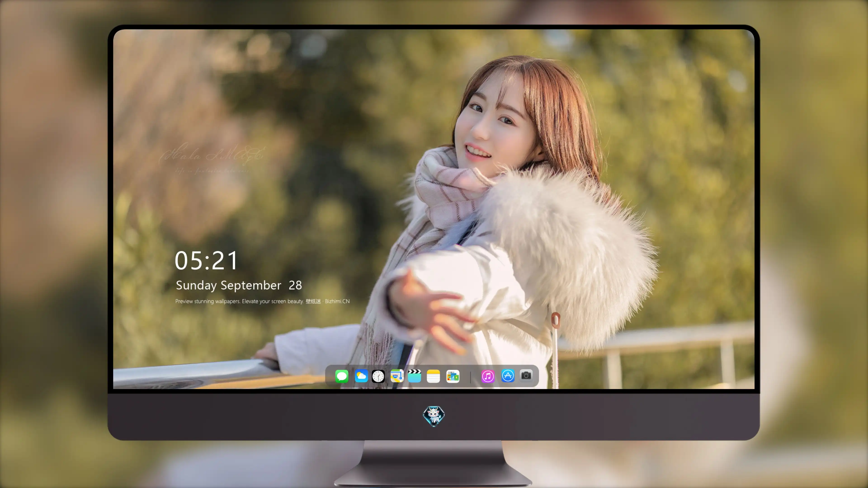Open the yellow Notes app
Image resolution: width=868 pixels, height=488 pixels.
pos(433,376)
